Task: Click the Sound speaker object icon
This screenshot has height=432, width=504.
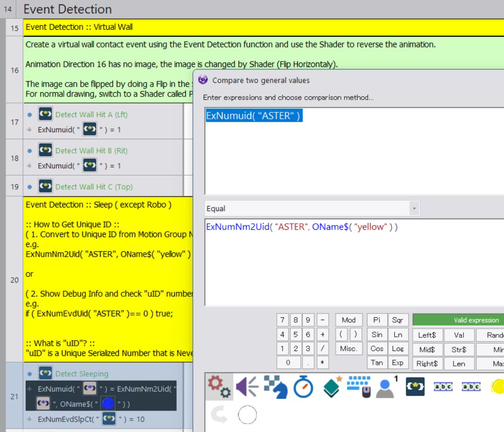Action: [247, 387]
